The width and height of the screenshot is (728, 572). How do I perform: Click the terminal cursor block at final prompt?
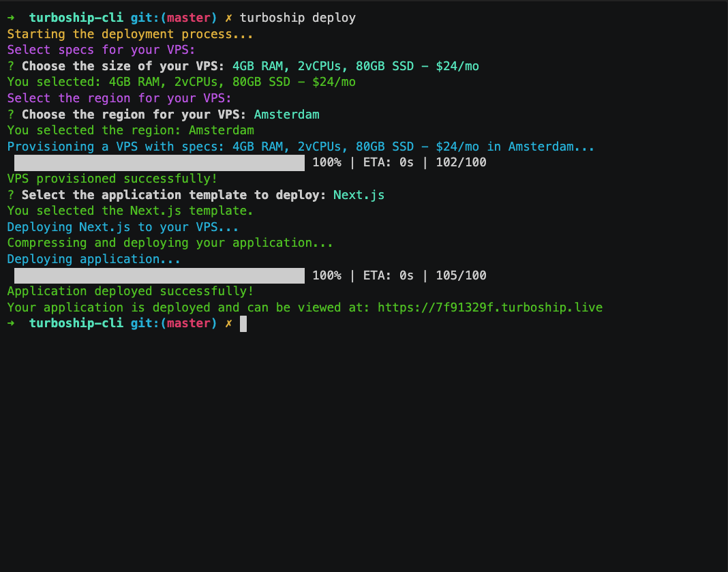(243, 324)
